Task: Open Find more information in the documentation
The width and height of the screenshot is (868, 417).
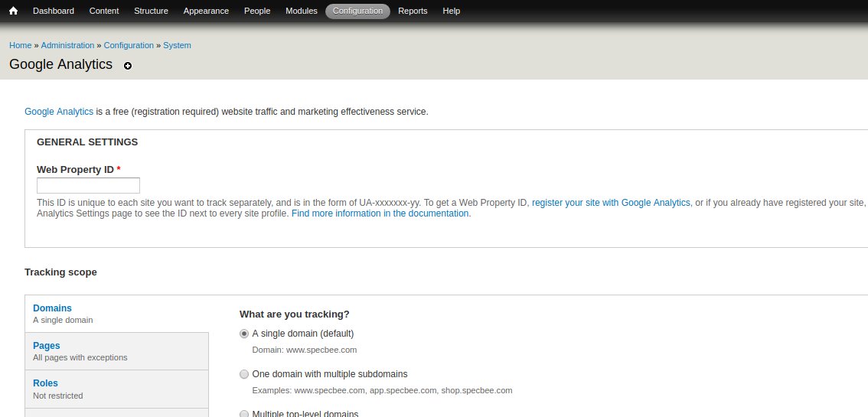Action: pyautogui.click(x=380, y=213)
